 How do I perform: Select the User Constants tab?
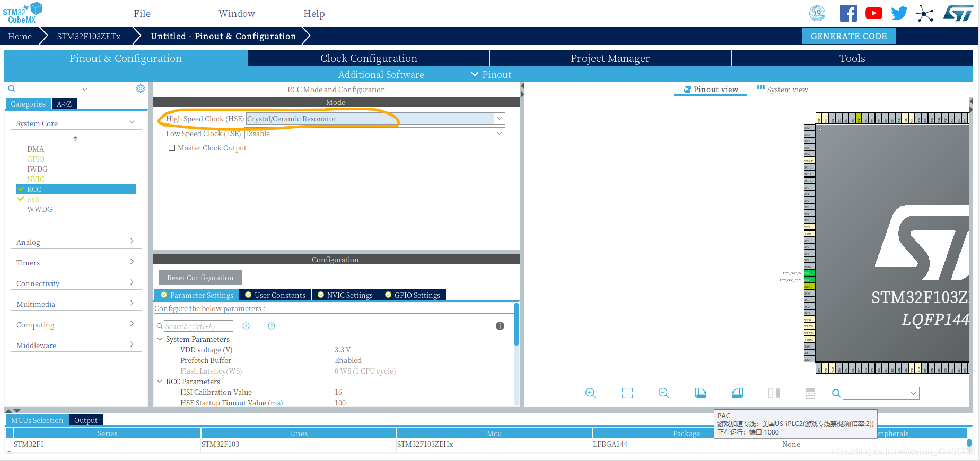275,295
